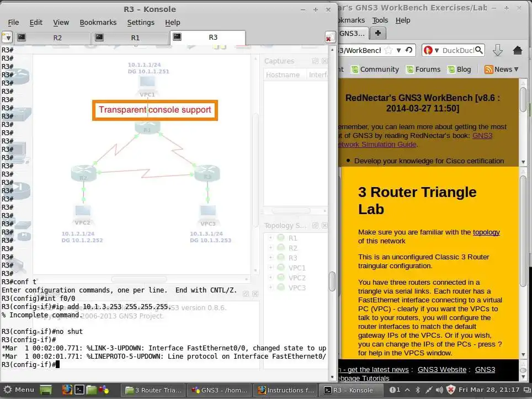532x399 pixels.
Task: Follow the topology link in lab text
Action: click(486, 232)
